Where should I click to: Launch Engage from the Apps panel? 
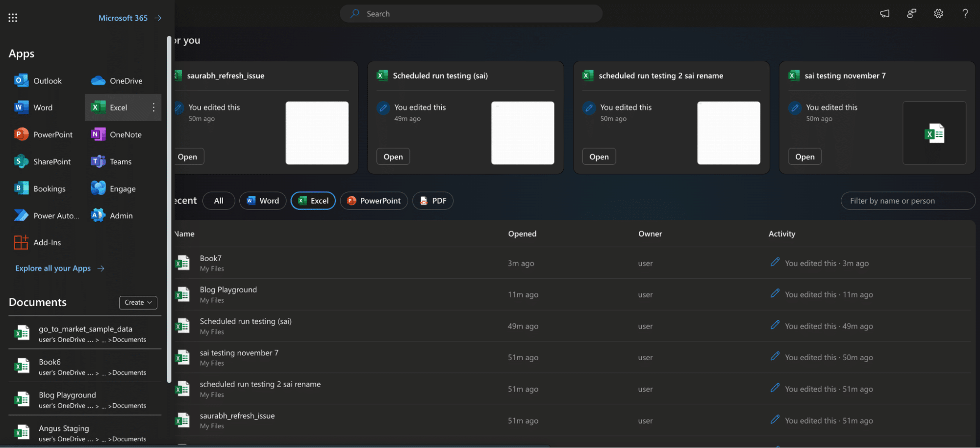point(114,188)
